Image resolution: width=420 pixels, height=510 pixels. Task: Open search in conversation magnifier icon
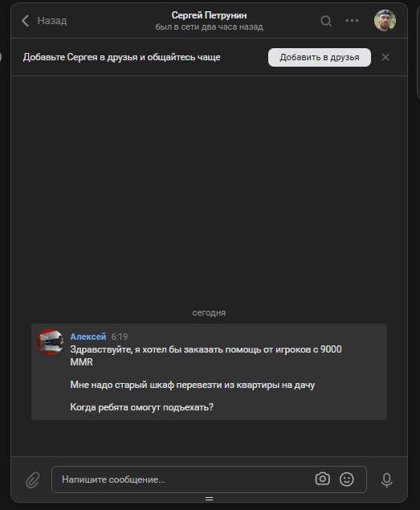click(326, 21)
